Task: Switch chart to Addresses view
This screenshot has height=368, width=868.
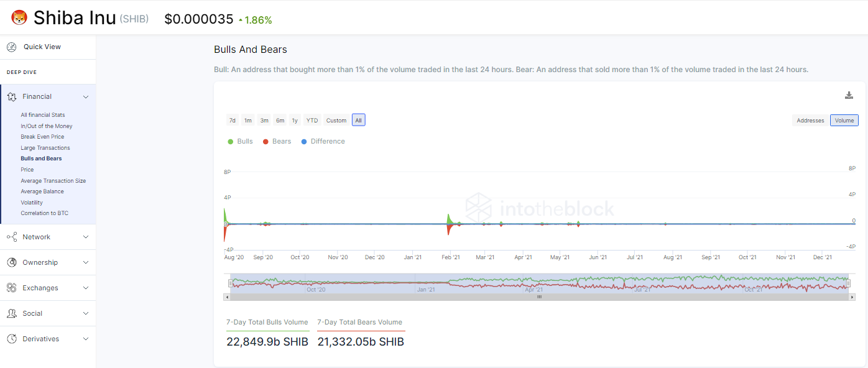Action: click(x=810, y=121)
